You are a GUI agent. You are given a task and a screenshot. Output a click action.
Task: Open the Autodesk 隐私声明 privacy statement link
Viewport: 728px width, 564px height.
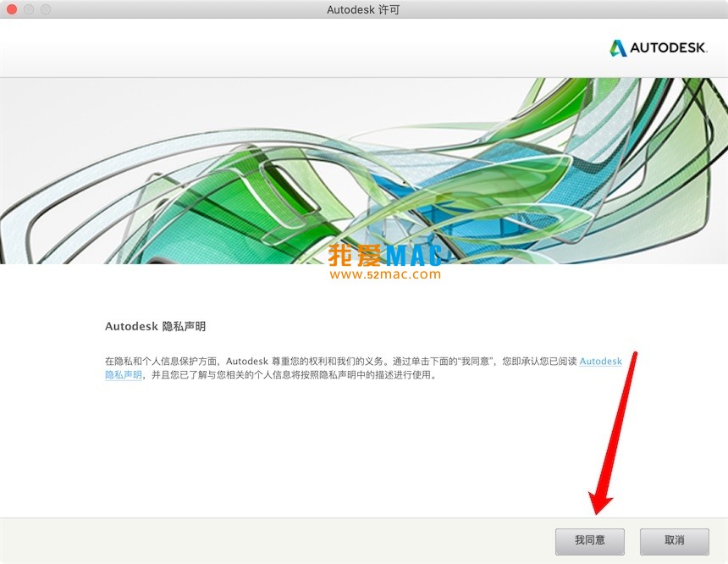tap(600, 362)
